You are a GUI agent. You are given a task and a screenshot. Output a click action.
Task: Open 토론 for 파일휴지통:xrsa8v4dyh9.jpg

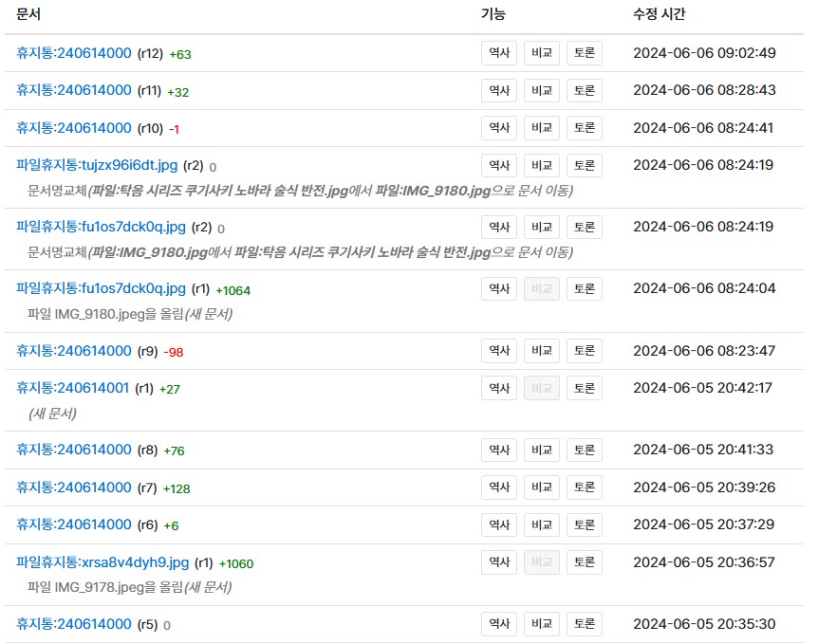[x=584, y=562]
